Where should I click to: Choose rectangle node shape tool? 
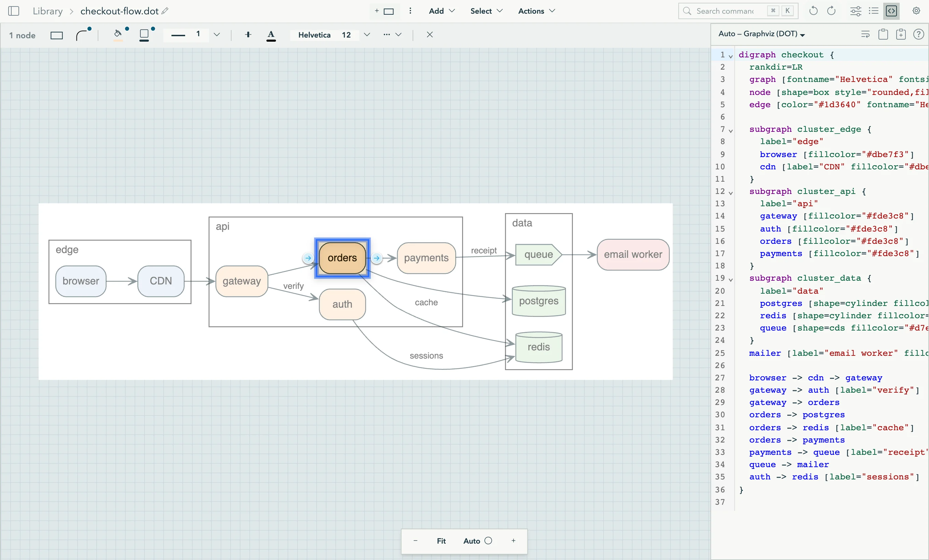click(57, 35)
